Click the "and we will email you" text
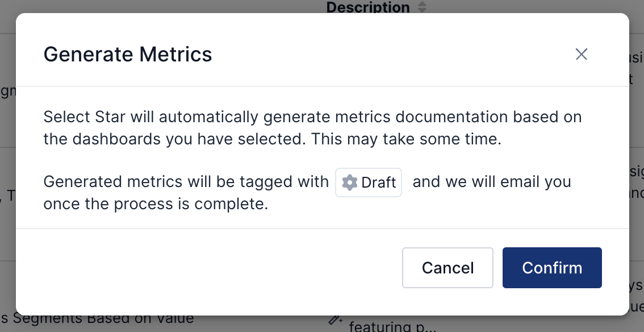The width and height of the screenshot is (644, 332). (492, 182)
